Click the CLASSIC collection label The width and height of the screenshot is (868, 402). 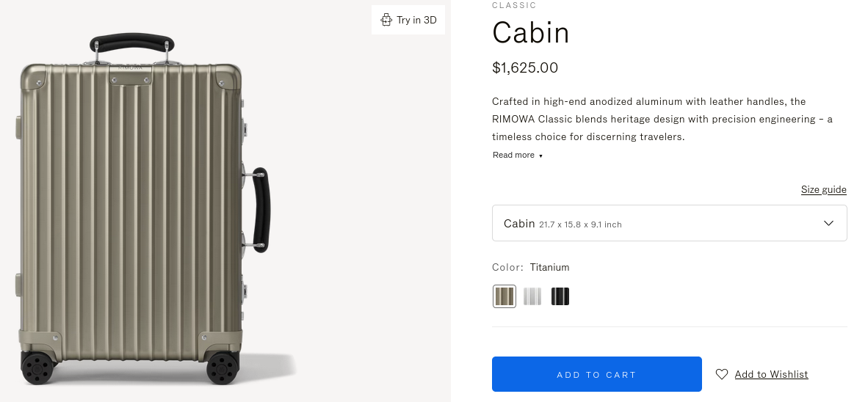[x=514, y=5]
